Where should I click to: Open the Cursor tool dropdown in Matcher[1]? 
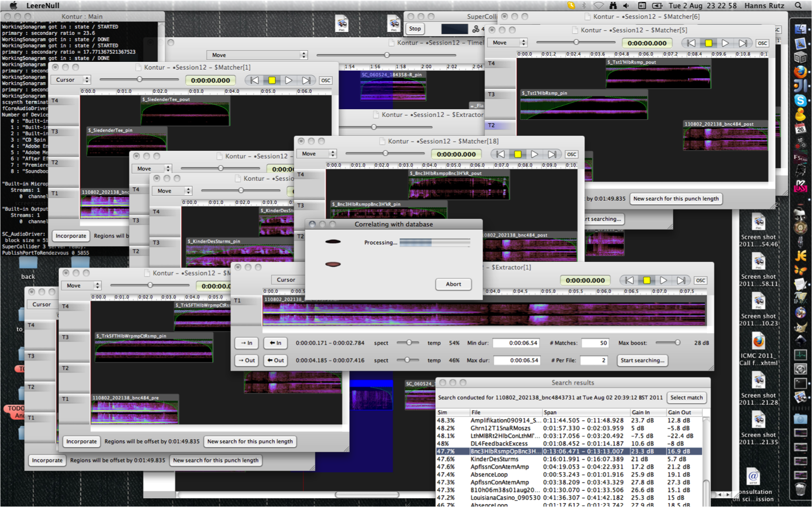pyautogui.click(x=71, y=80)
